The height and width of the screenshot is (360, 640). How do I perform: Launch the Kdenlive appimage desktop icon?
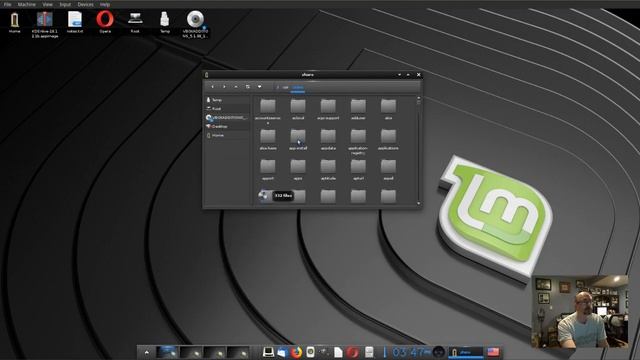(45, 24)
